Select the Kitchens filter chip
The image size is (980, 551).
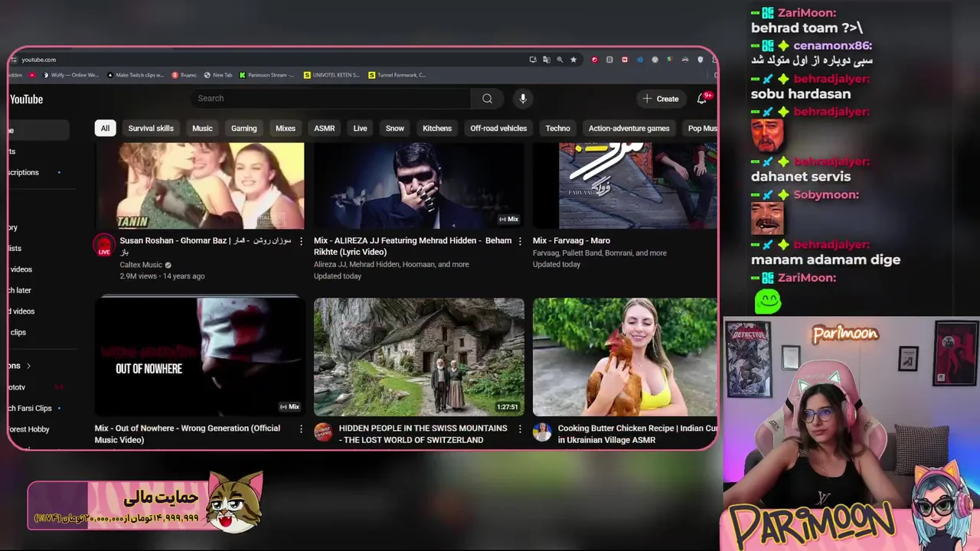[437, 129]
